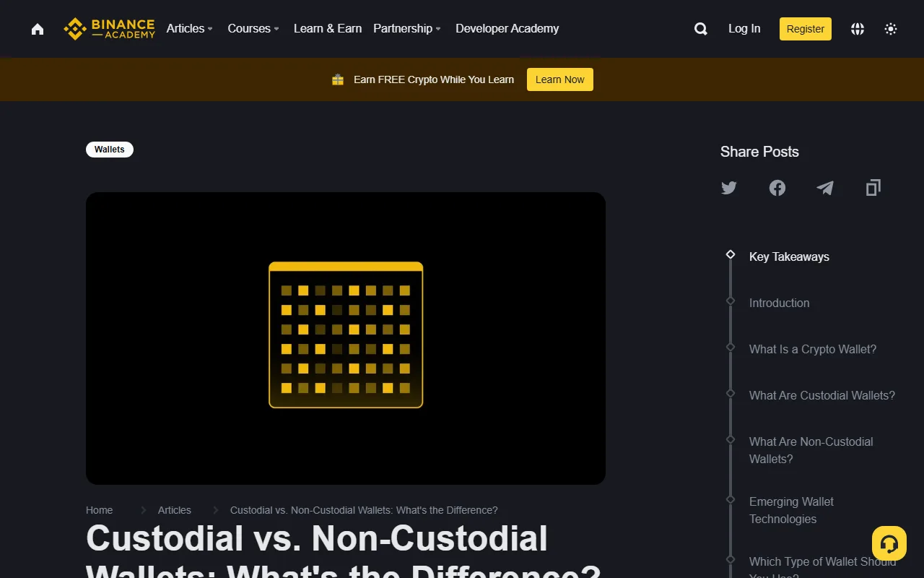Jump to Key Takeaways section
Screen dimensions: 924x578
789,256
